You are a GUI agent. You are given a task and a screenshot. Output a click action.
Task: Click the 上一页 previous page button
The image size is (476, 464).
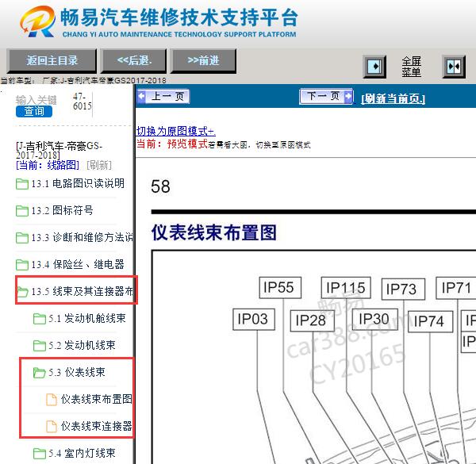point(163,97)
